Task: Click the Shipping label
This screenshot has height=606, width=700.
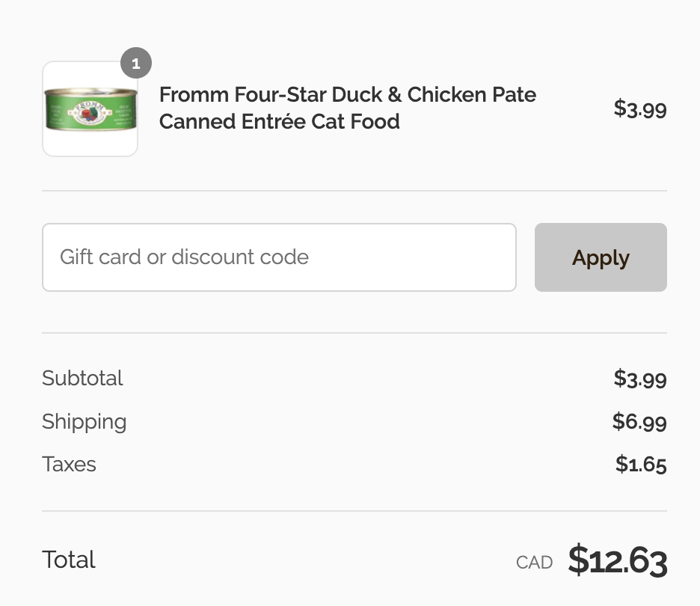Action: coord(84,421)
